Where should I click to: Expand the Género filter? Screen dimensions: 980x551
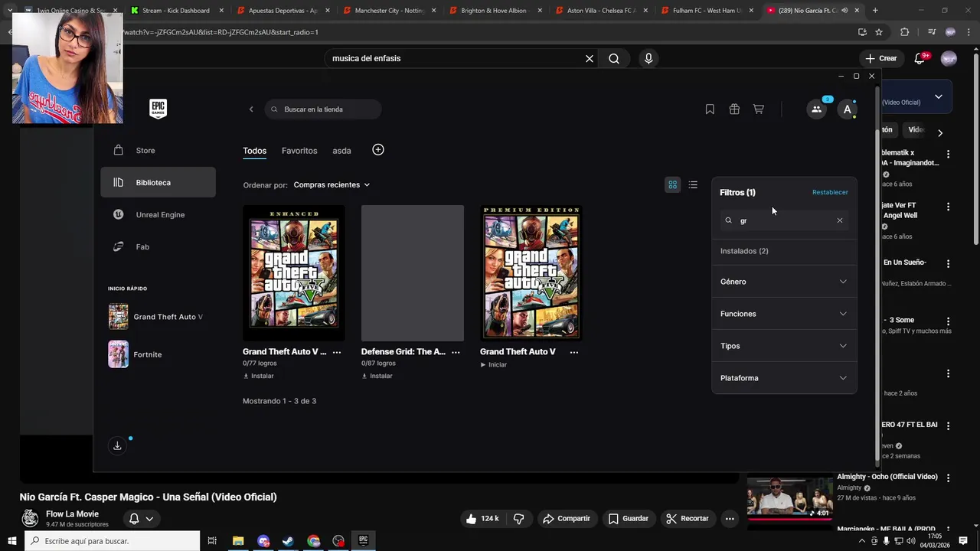click(784, 282)
